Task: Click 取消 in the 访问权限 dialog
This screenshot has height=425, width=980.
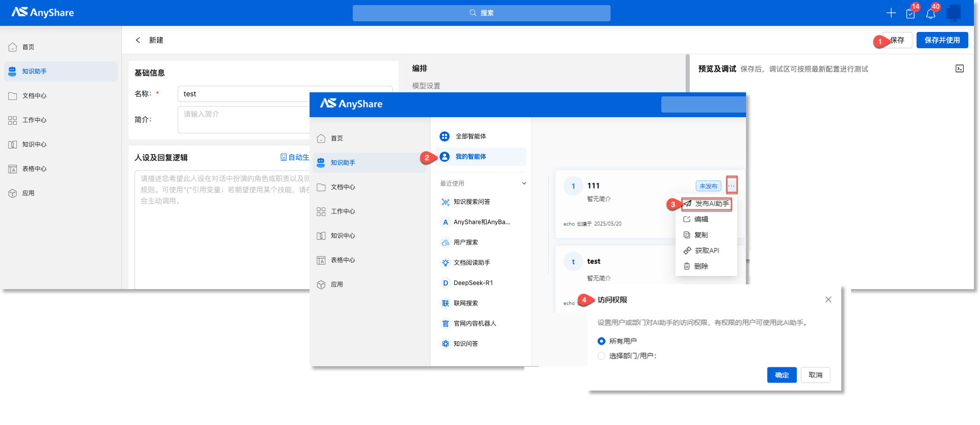Action: pyautogui.click(x=815, y=375)
